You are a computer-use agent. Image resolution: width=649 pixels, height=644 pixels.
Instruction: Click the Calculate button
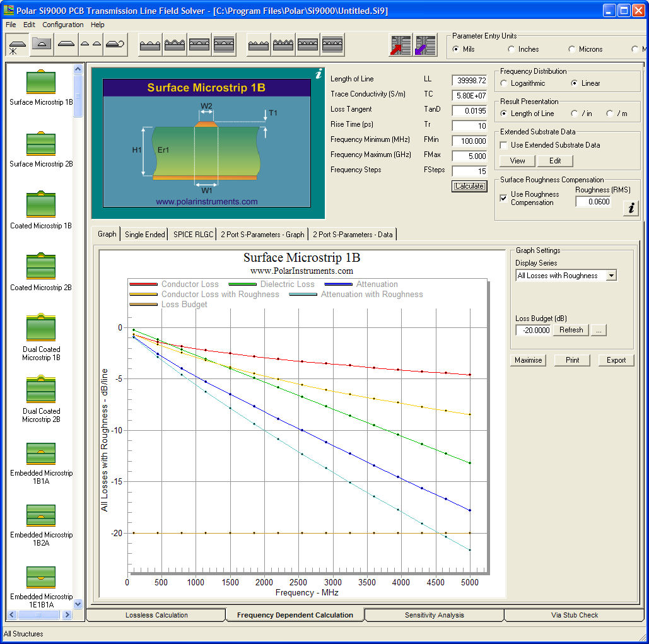click(469, 186)
